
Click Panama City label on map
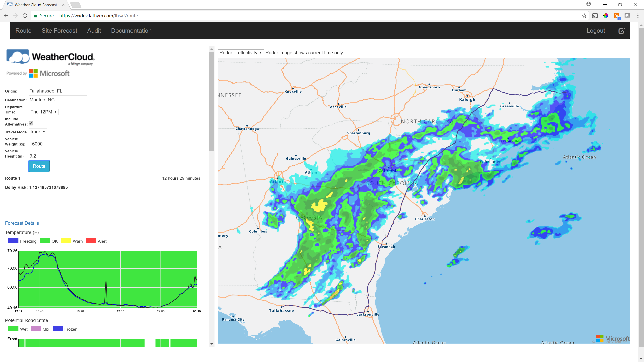[x=233, y=319]
